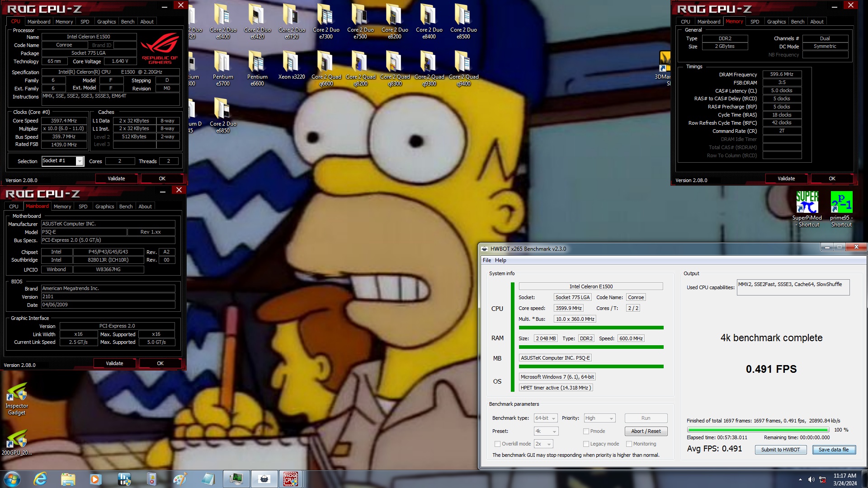
Task: Show hidden tray icons arrow
Action: click(x=800, y=479)
